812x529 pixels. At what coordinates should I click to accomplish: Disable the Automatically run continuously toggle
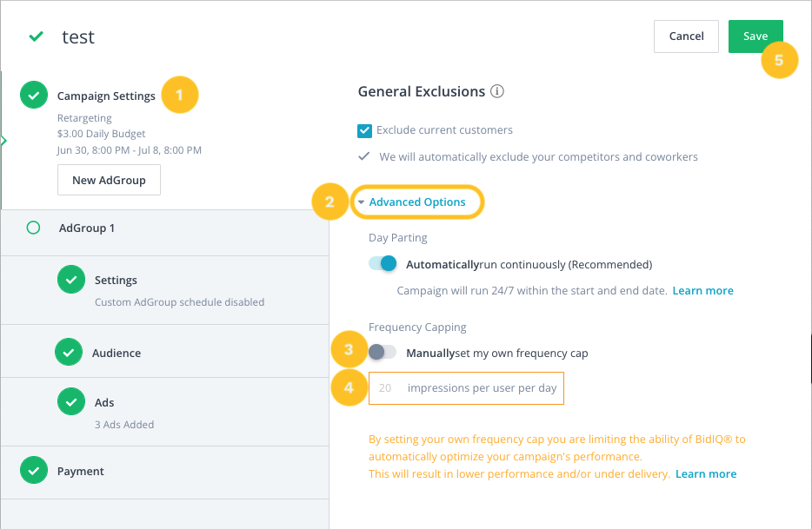(x=382, y=262)
